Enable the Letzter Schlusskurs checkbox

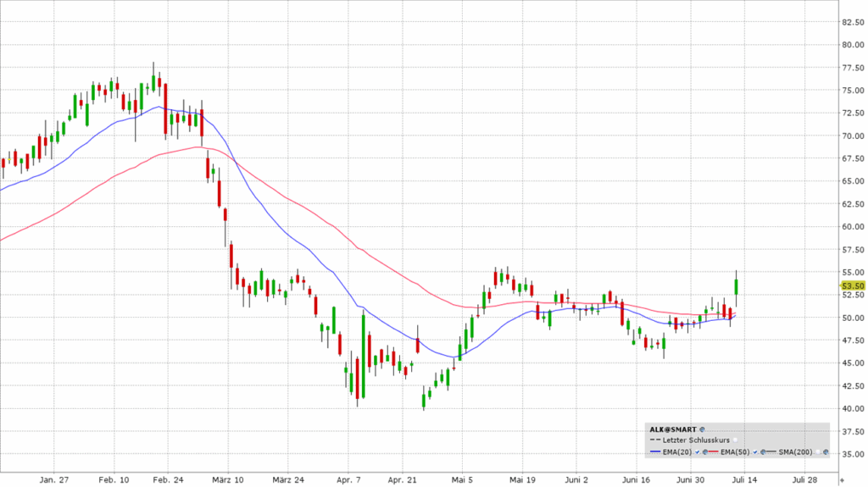(x=735, y=440)
